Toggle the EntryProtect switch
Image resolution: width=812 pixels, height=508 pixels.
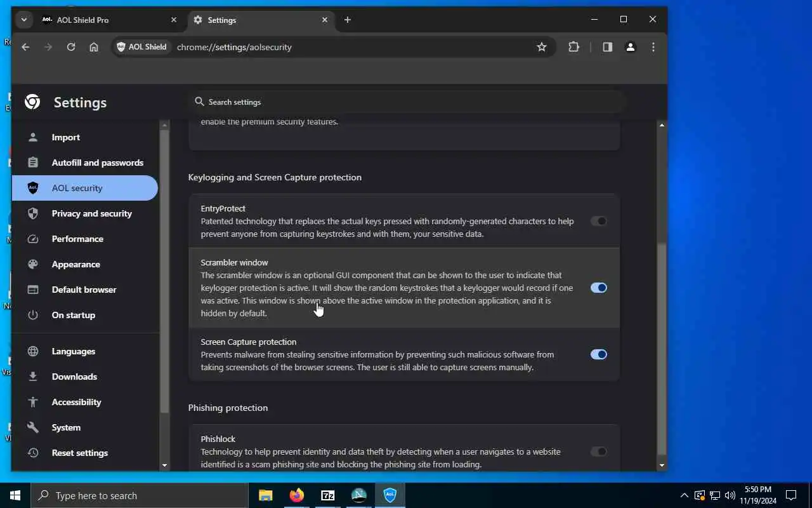coord(599,221)
